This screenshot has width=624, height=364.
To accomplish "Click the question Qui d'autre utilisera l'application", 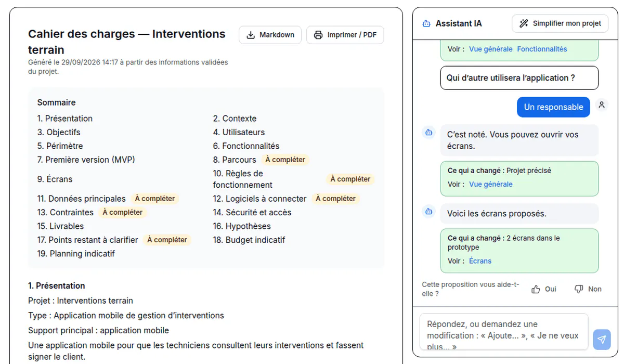I will tap(519, 78).
